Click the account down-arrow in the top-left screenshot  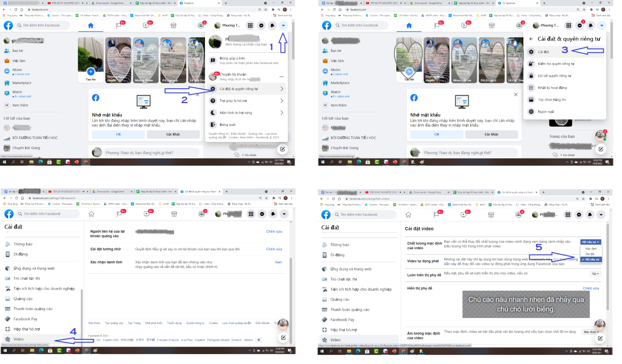[x=283, y=25]
